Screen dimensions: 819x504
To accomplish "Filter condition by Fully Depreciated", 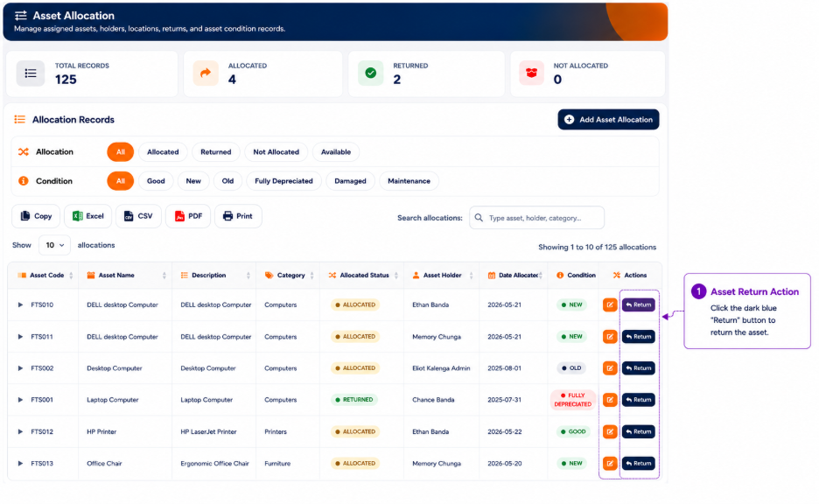I will [283, 181].
